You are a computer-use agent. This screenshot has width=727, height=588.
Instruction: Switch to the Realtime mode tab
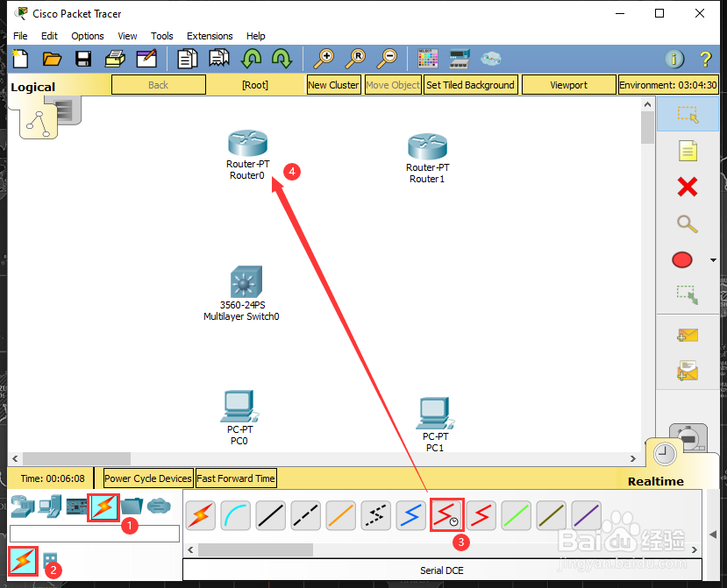(x=656, y=481)
